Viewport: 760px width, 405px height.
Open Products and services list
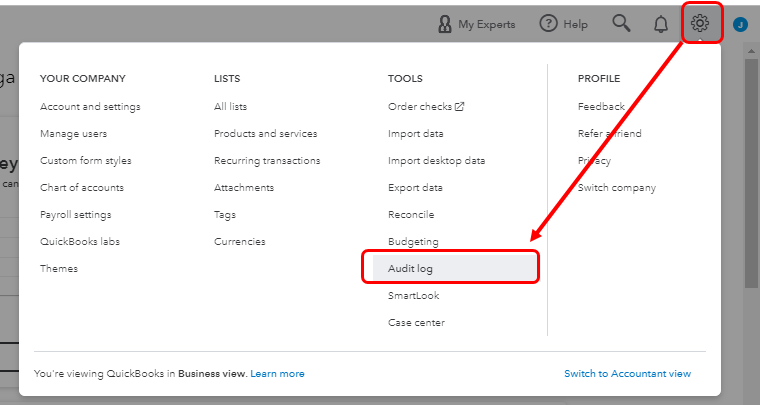(x=265, y=133)
